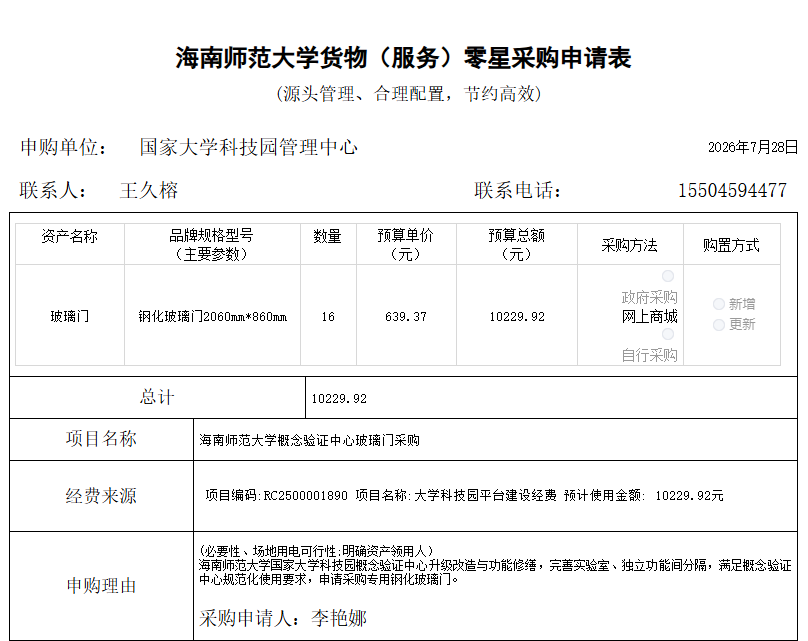Click applicant name 李艳娜
Screen dimensions: 808x641
[x=339, y=618]
